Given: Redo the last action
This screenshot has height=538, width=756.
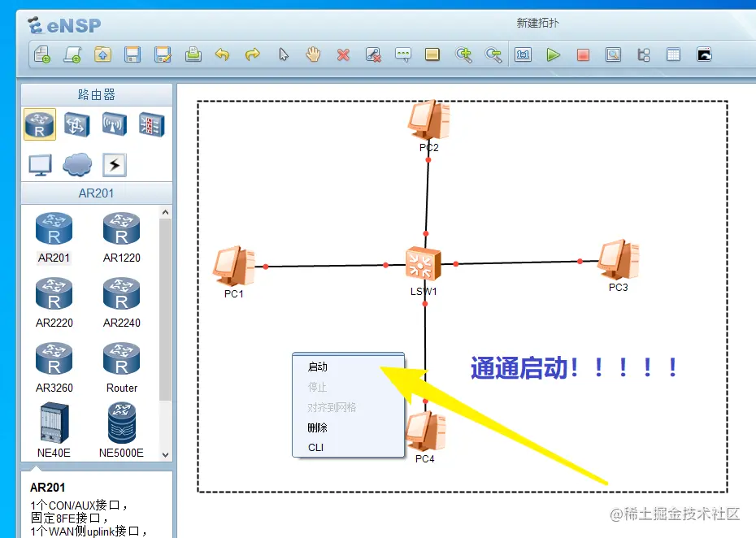Looking at the screenshot, I should [x=252, y=54].
